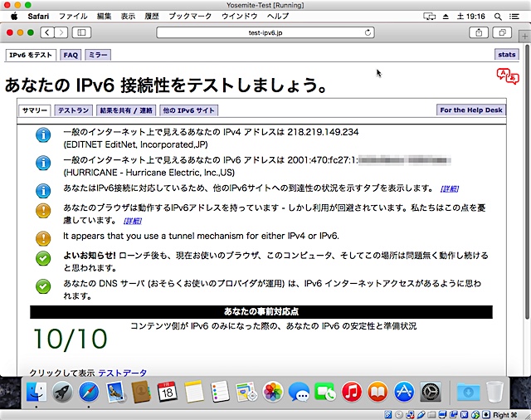
Task: Follow 詳細 link after IPv6サイト message
Action: pos(450,189)
